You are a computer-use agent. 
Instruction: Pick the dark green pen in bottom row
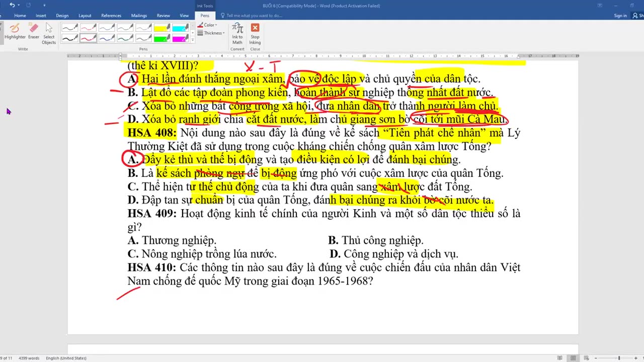tap(125, 38)
